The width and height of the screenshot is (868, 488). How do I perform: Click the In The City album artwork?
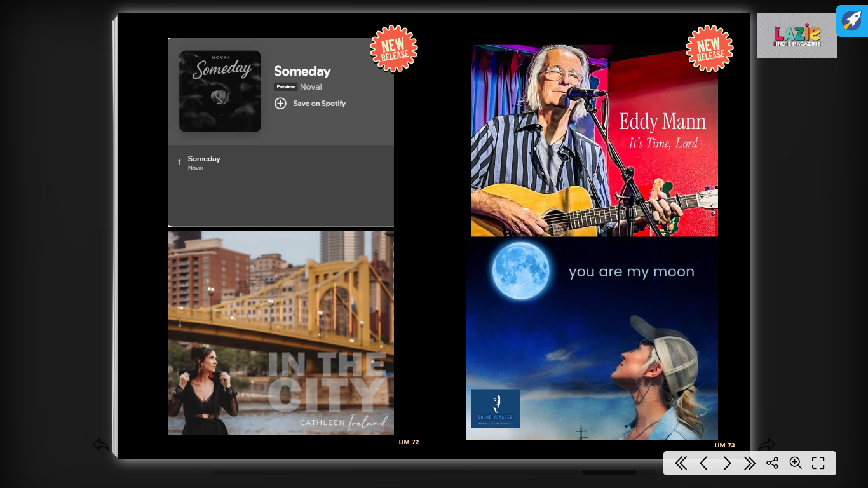280,332
